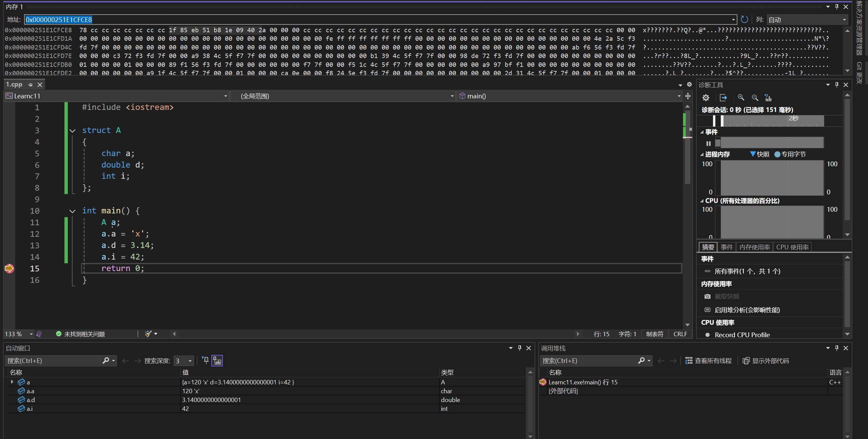Click the diagnostic tools zoom in icon

tap(741, 98)
